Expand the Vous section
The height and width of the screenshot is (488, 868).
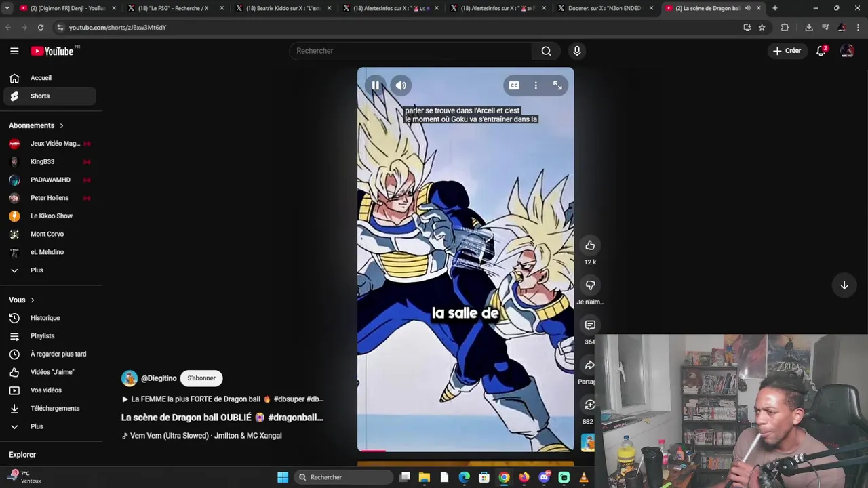tap(22, 300)
